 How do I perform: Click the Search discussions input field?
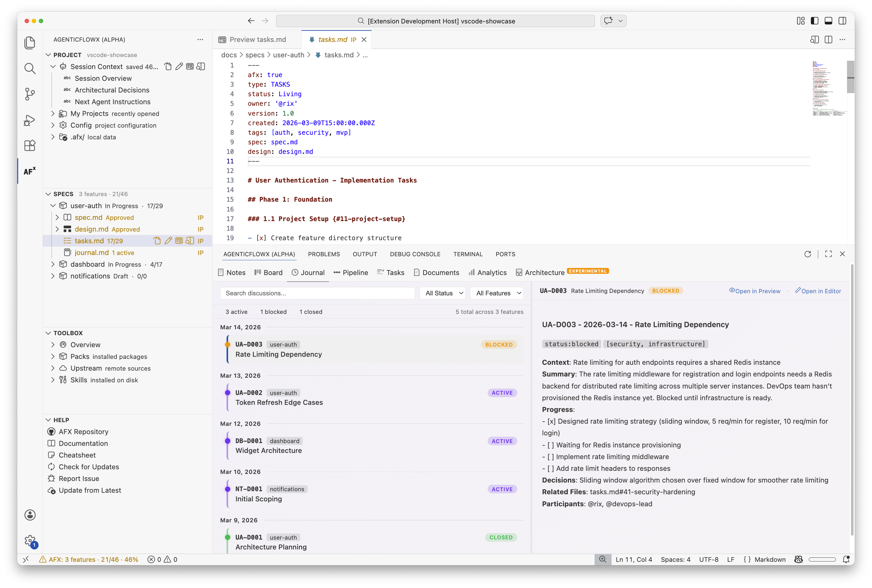pos(317,293)
